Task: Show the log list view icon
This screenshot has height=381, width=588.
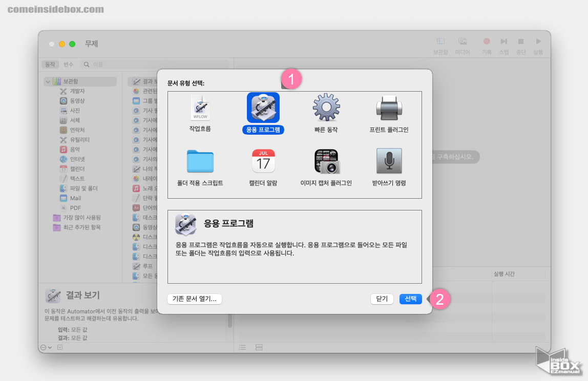Action: pyautogui.click(x=243, y=348)
